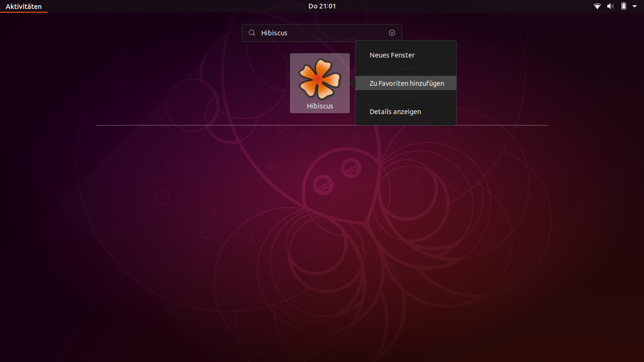
Task: Open the clock showing Do 21:01
Action: coord(322,6)
